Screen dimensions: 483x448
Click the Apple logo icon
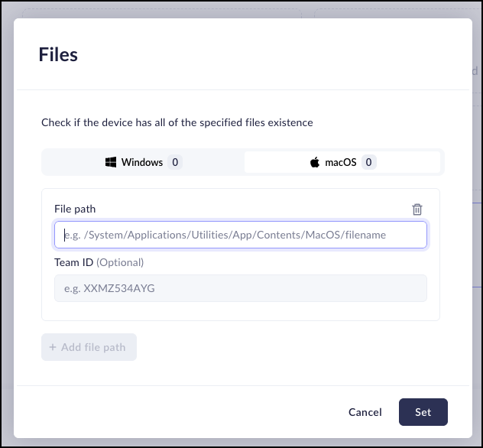[x=314, y=162]
